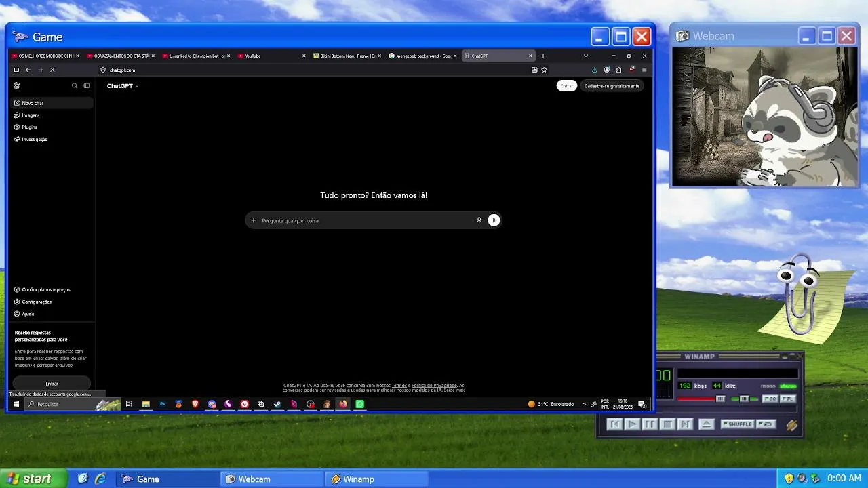
Task: Switch to Bikini Bottom News Theme tab
Action: (x=348, y=56)
